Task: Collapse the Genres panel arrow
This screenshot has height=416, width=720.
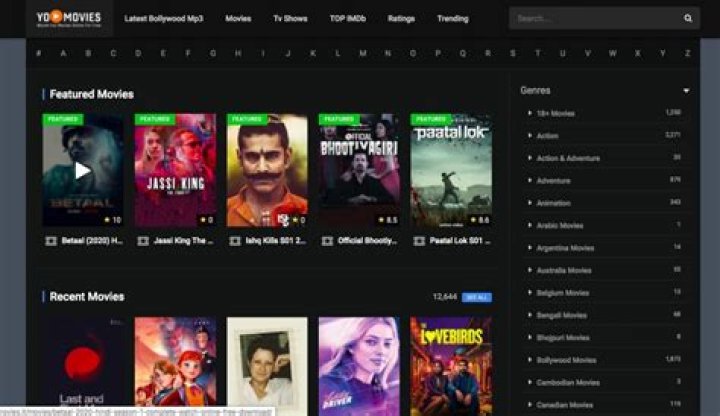Action: coord(686,91)
